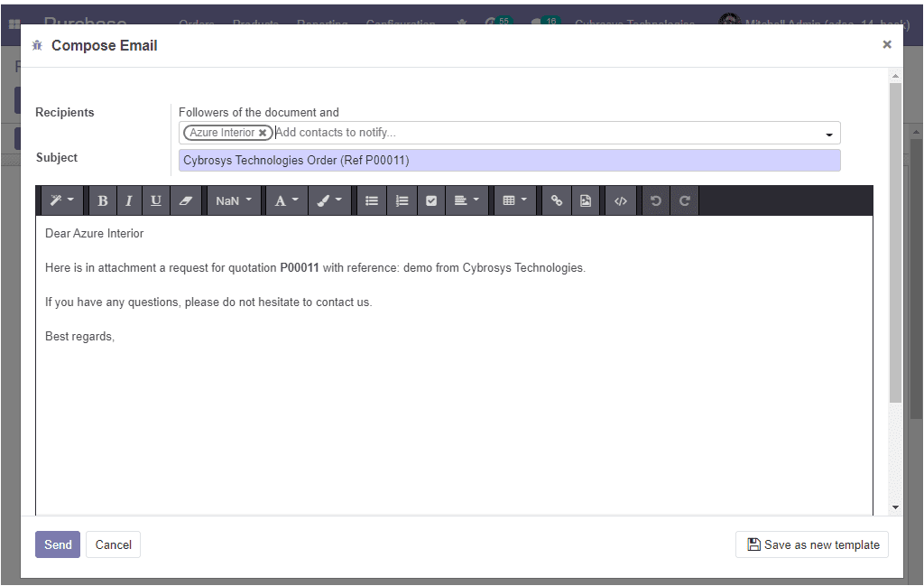Click the dialog vertical scrollbar thumb

tap(895, 243)
